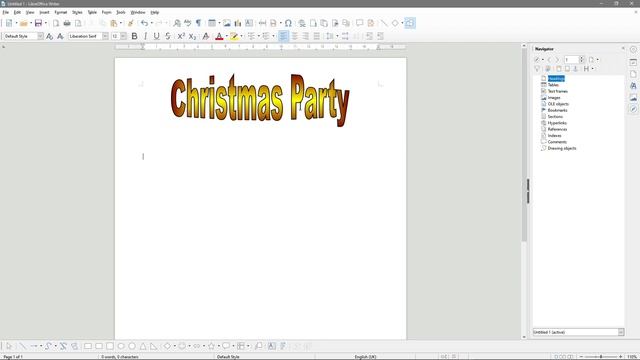Click the Christmas Party Fontwork object
This screenshot has width=640, height=360.
[260, 100]
